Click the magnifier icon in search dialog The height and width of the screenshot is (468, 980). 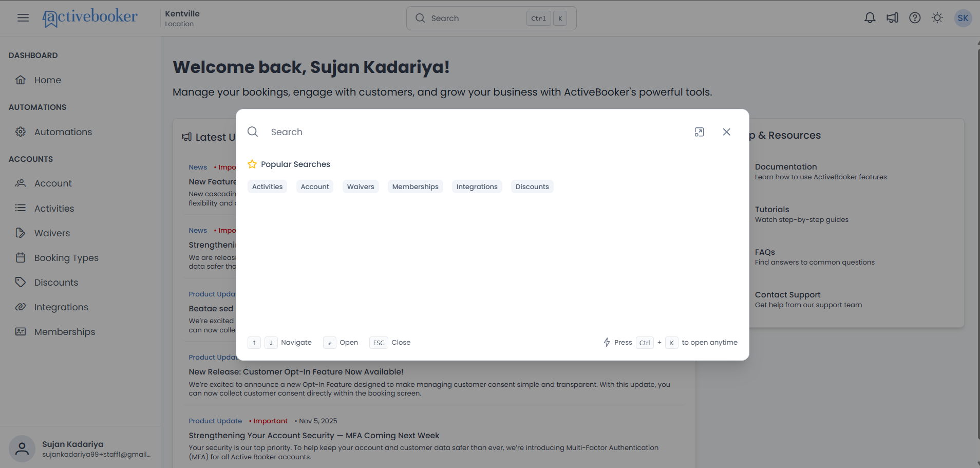click(253, 132)
